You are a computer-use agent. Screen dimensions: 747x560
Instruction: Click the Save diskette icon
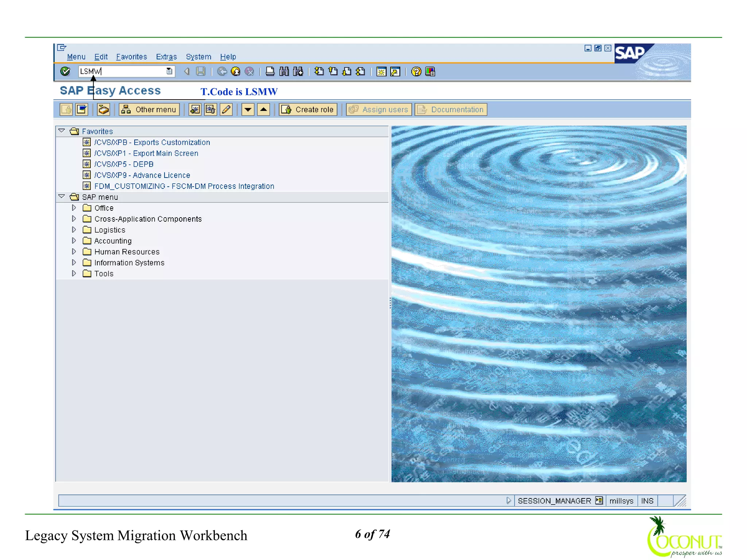click(201, 71)
